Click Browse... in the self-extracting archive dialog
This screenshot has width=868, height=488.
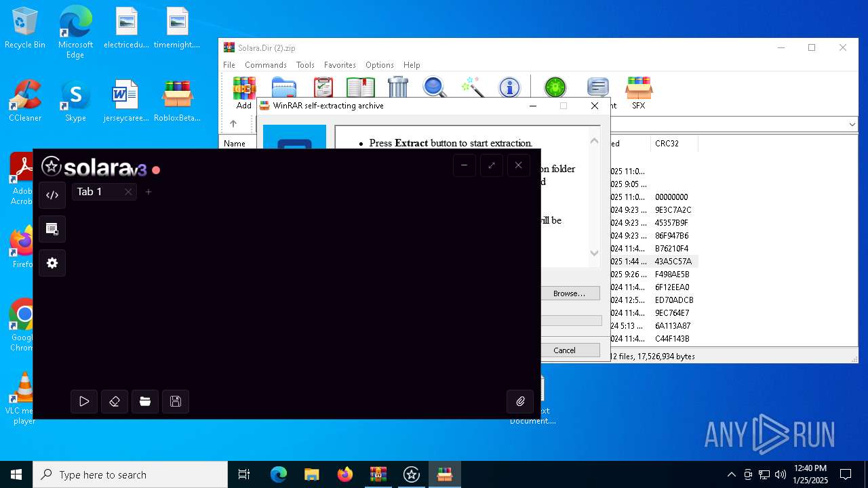(x=570, y=293)
